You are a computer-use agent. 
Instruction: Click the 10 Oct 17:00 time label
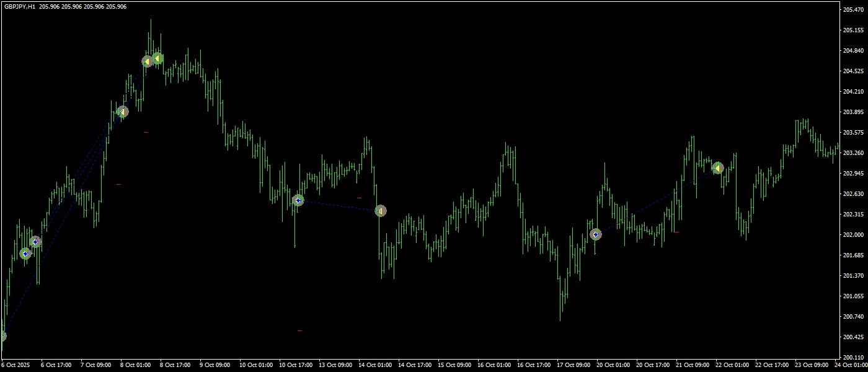coord(295,365)
